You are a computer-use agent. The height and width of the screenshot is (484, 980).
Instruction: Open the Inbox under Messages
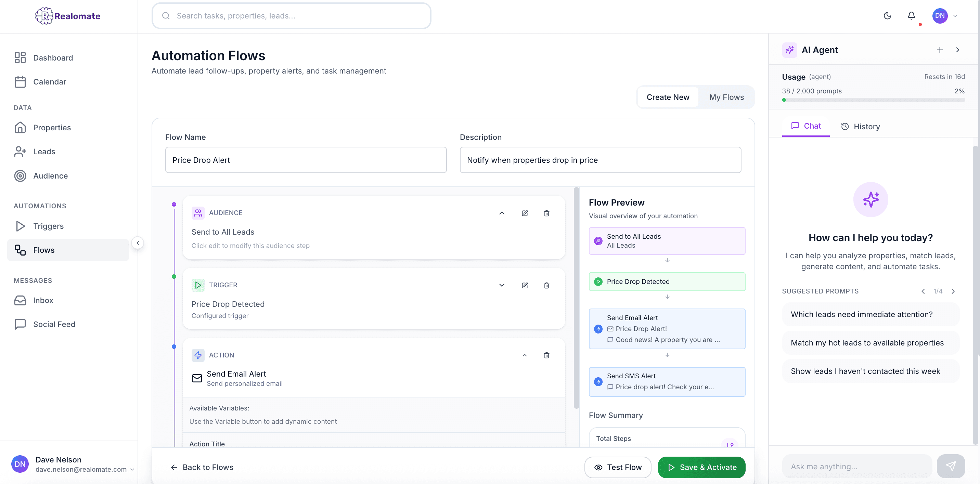coord(43,300)
